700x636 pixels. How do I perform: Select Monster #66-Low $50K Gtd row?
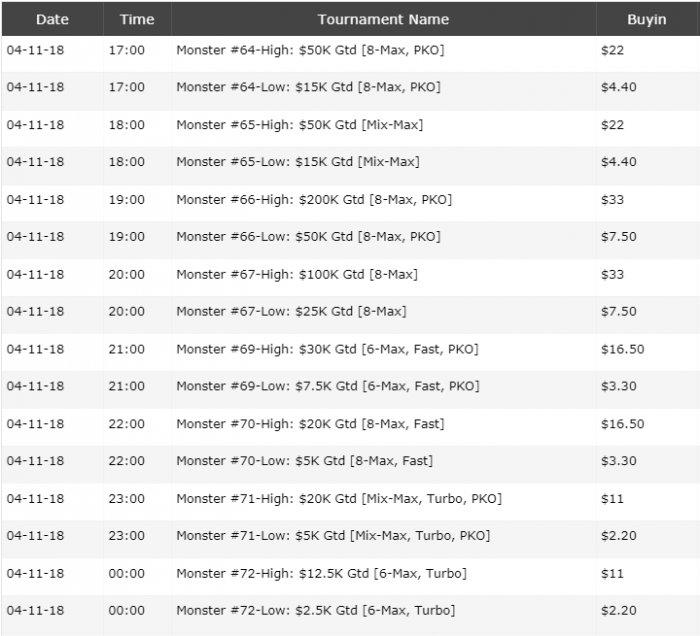308,237
